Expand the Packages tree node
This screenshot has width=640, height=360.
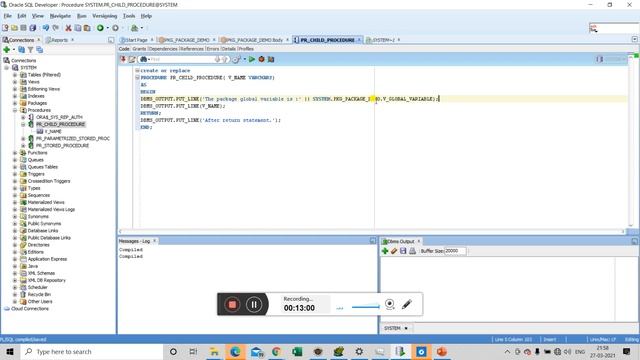click(15, 103)
